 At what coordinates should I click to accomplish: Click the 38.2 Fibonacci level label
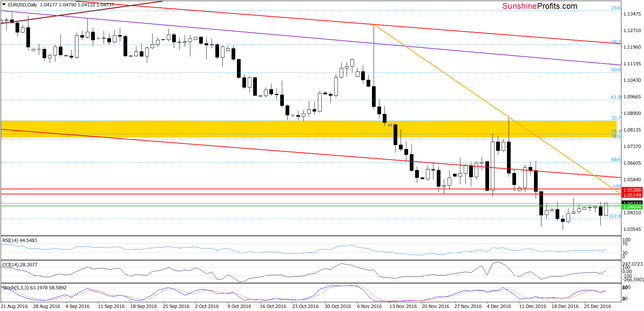click(616, 42)
